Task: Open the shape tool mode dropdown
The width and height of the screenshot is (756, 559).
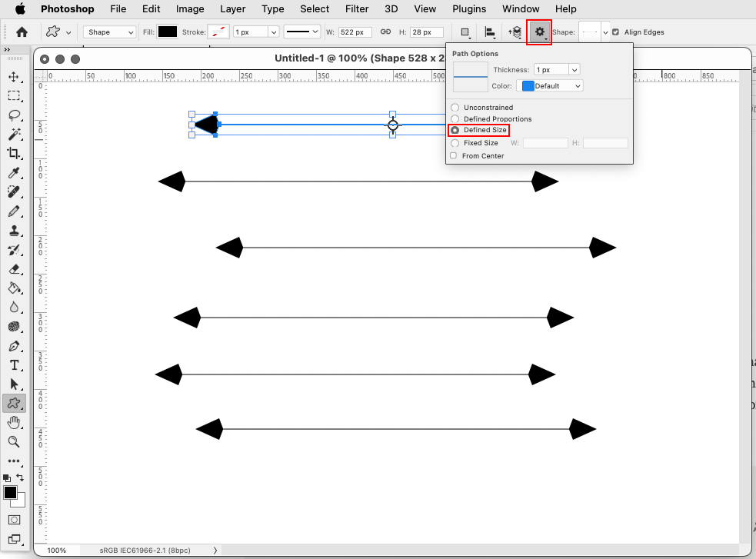Action: point(108,32)
